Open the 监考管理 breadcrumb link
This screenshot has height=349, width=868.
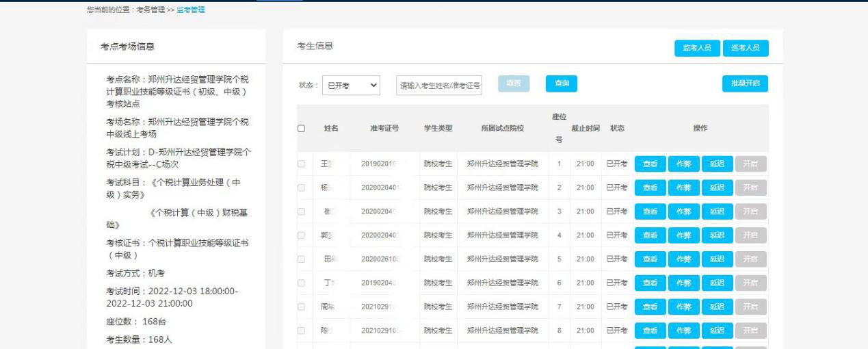(191, 10)
